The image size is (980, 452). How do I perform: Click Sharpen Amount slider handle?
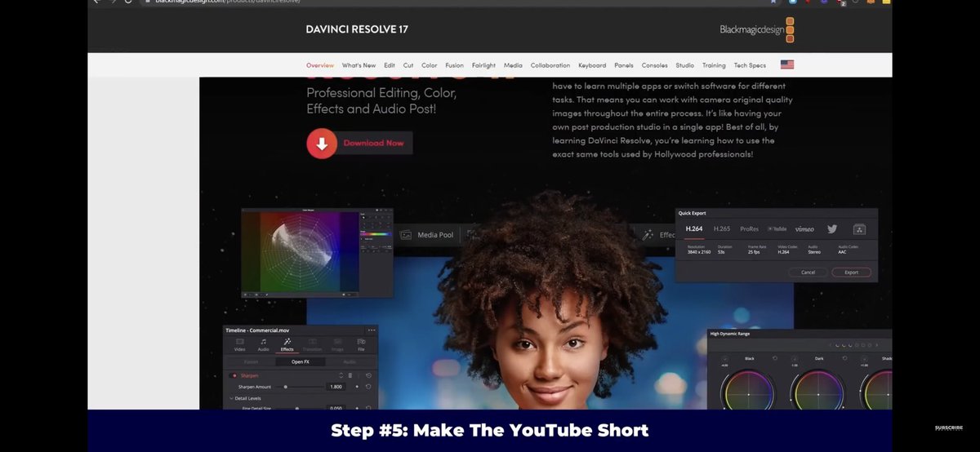[x=285, y=387]
